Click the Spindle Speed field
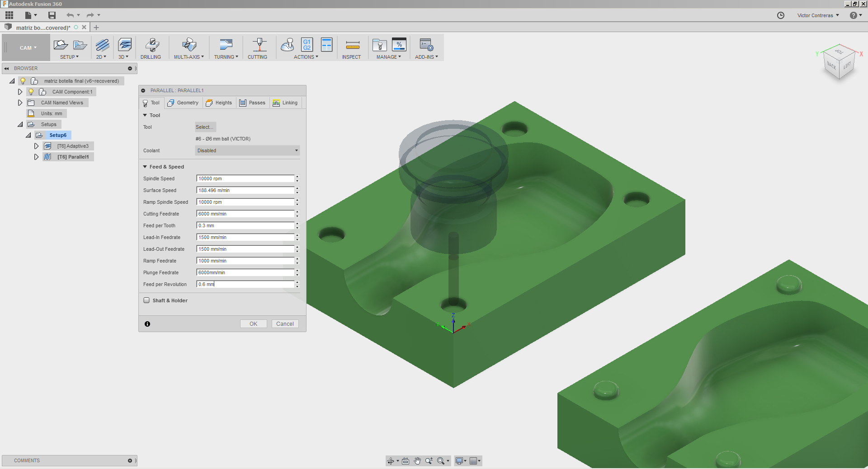This screenshot has width=868, height=469. (x=245, y=178)
